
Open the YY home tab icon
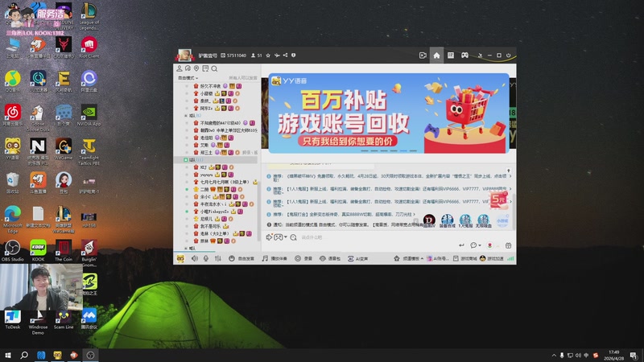coord(436,56)
